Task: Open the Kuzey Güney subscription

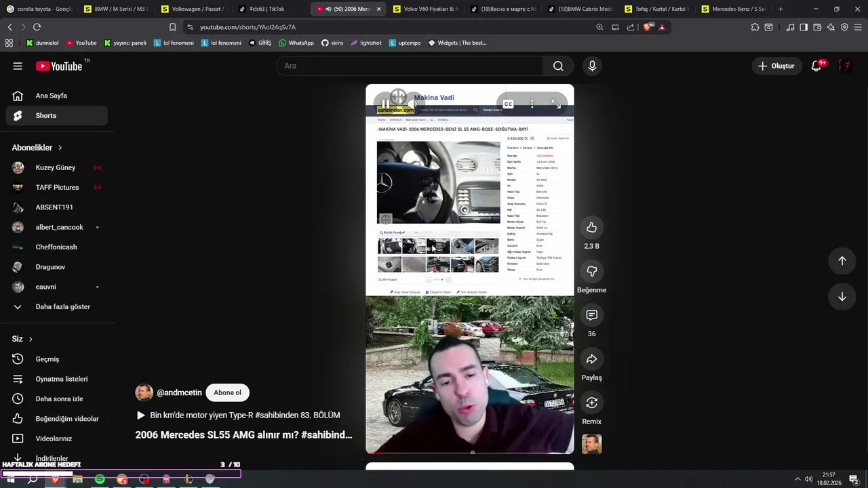Action: coord(57,167)
